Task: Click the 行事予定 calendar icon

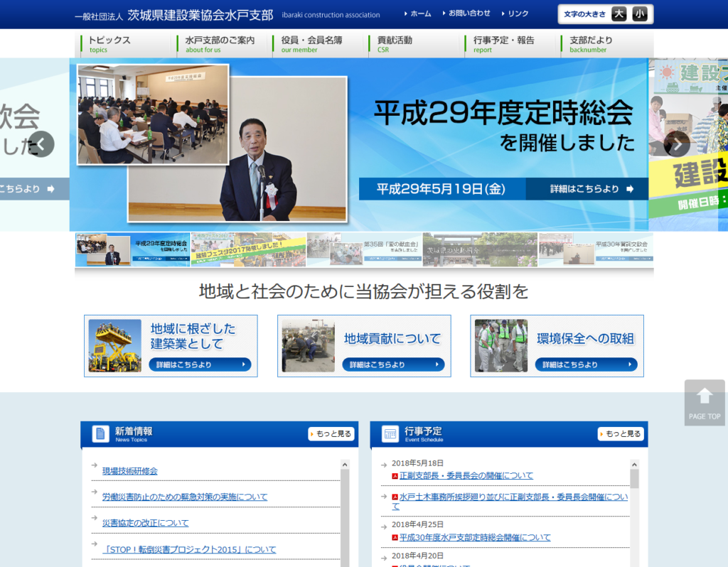Action: coord(390,433)
